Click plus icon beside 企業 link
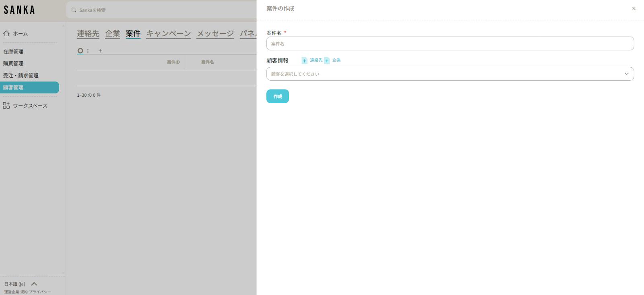644x295 pixels. click(327, 60)
